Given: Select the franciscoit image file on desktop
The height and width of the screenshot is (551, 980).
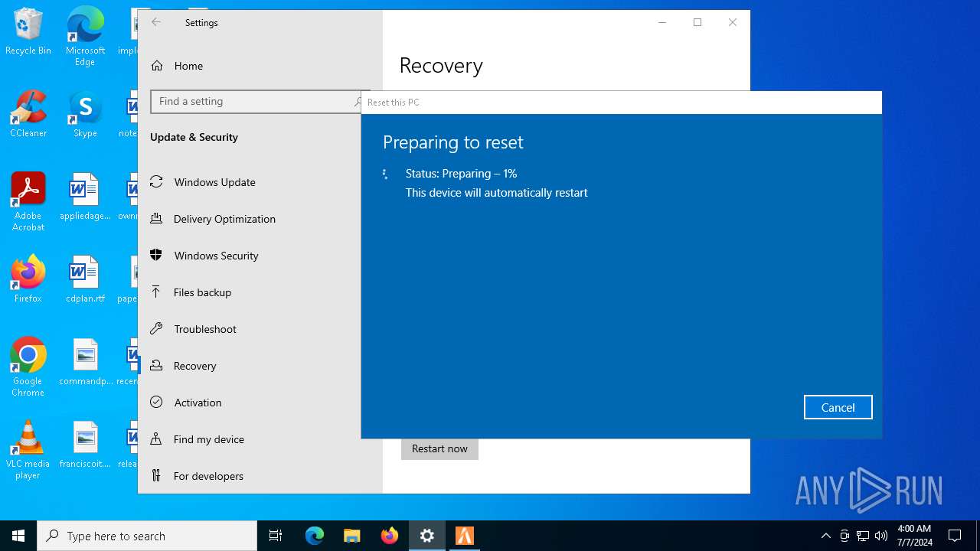Looking at the screenshot, I should pyautogui.click(x=85, y=445).
